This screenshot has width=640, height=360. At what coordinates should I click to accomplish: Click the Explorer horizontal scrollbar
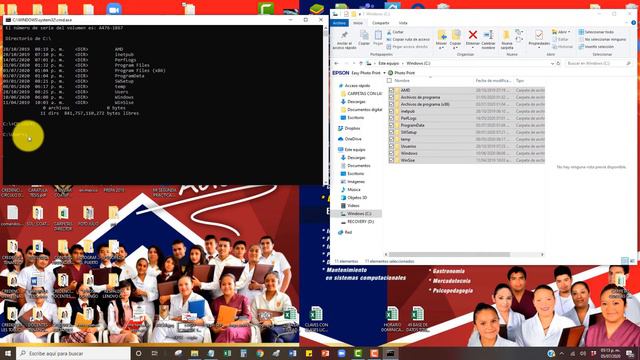(449, 254)
